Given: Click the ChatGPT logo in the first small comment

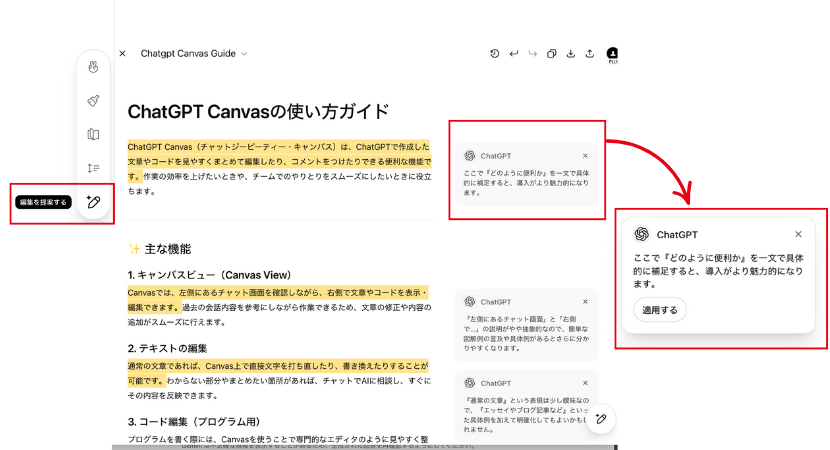Looking at the screenshot, I should 470,156.
